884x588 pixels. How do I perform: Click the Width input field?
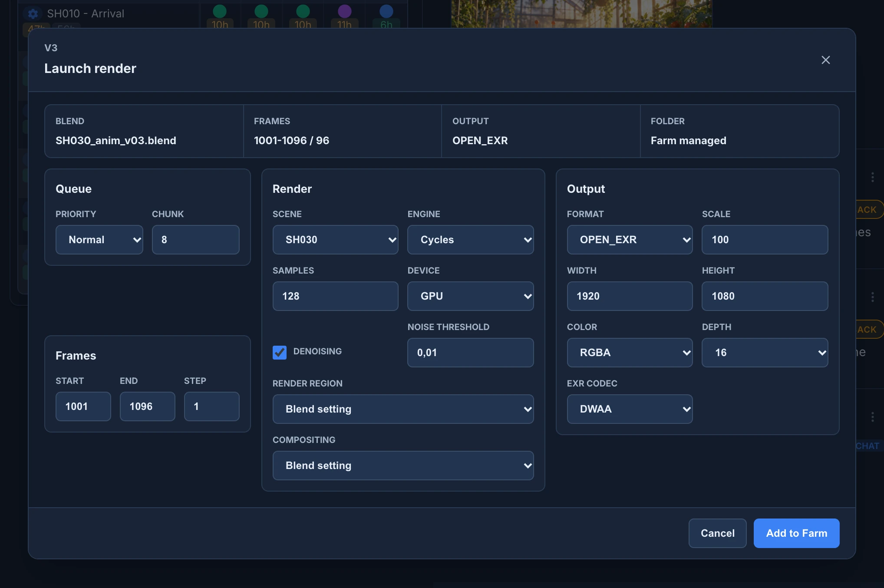(630, 296)
